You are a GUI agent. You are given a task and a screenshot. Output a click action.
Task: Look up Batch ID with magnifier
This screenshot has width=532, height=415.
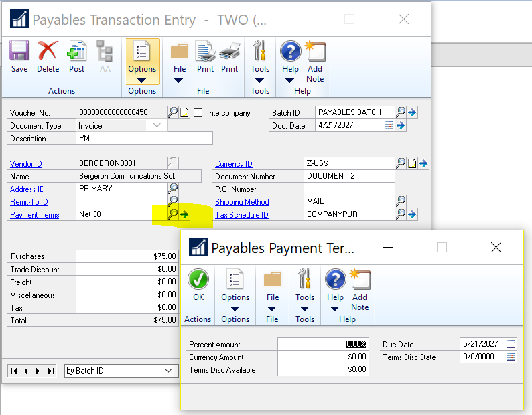click(x=401, y=112)
